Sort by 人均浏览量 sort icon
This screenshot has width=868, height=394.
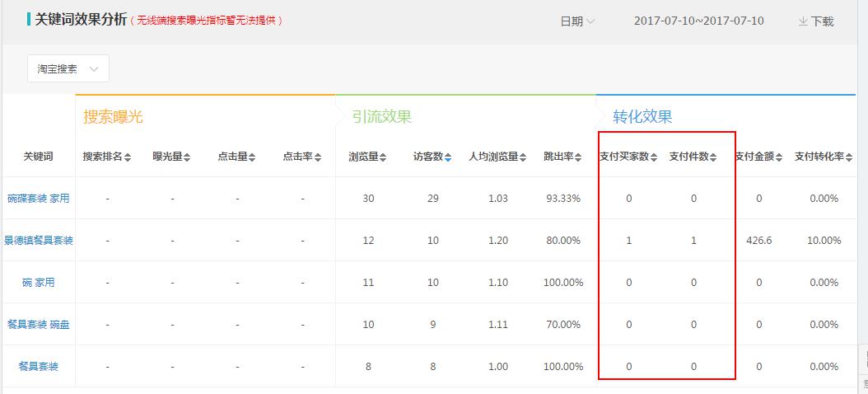tap(523, 157)
